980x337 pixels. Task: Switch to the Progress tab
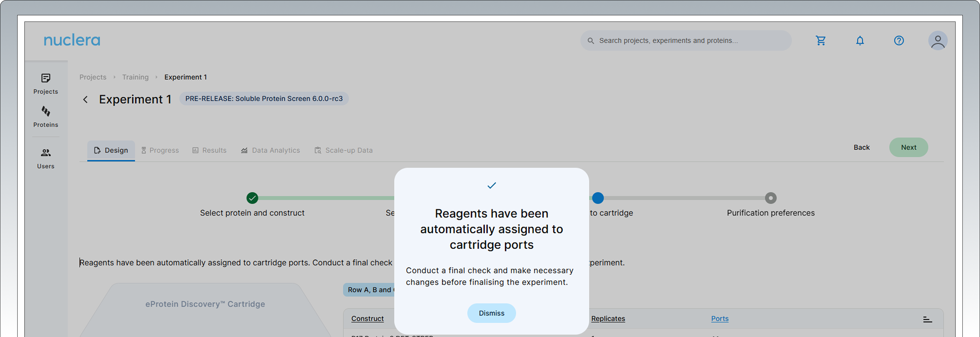tap(160, 150)
